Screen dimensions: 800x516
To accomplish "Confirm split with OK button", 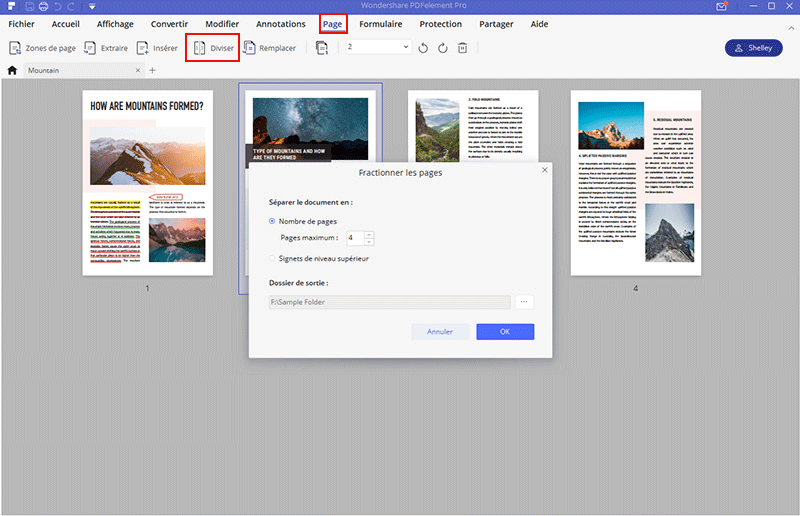I will click(505, 332).
